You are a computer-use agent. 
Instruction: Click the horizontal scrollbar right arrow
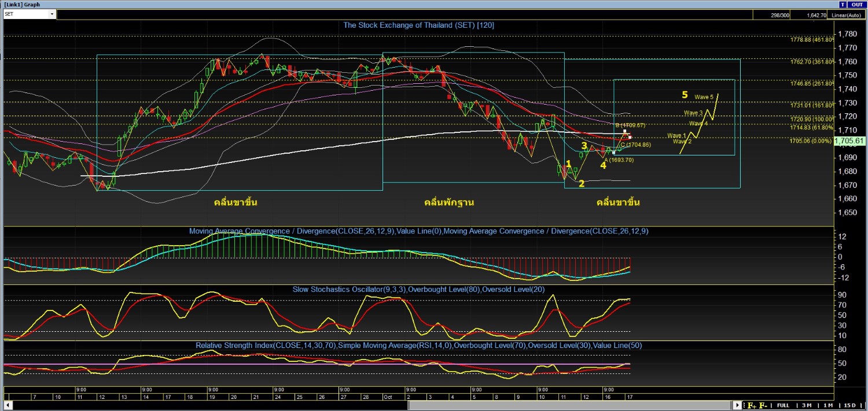(737, 405)
